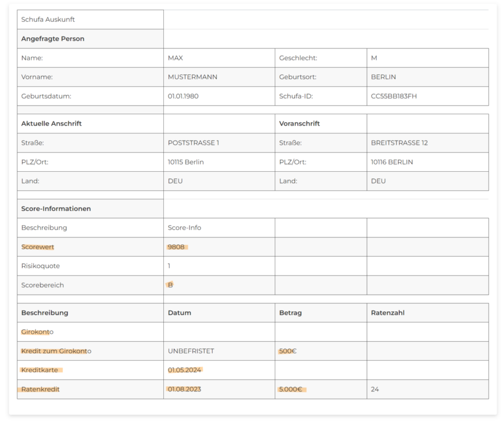Image resolution: width=504 pixels, height=424 pixels.
Task: Click the Schufa Auskunft title cell
Action: tap(48, 20)
